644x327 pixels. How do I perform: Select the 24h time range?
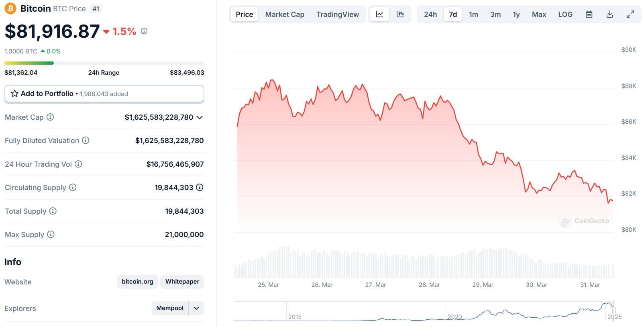click(430, 14)
